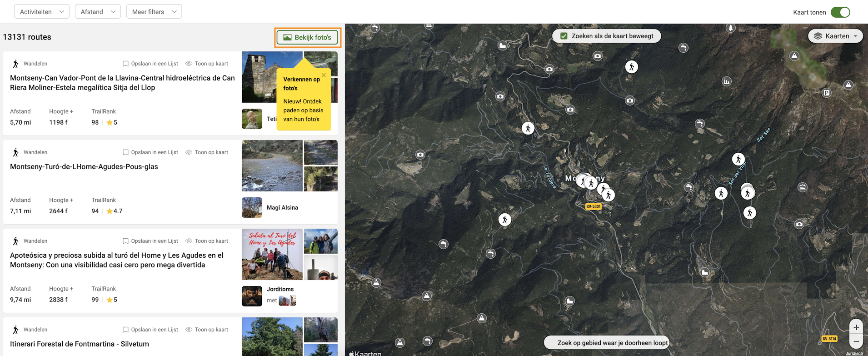Zoom in on the map

coord(856,327)
